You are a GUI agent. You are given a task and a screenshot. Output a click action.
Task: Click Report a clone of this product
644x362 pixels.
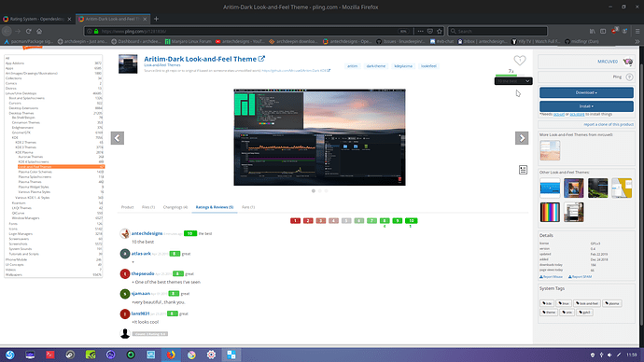[x=609, y=124]
